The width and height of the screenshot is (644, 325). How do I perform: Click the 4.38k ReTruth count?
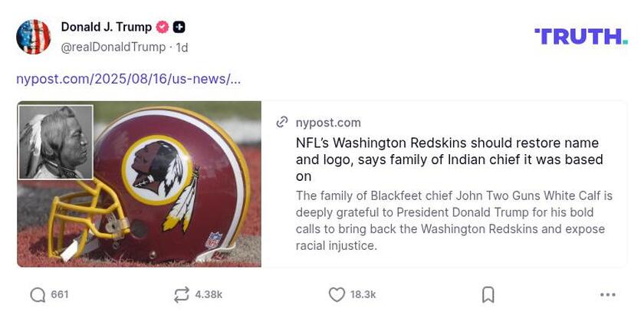tap(209, 295)
